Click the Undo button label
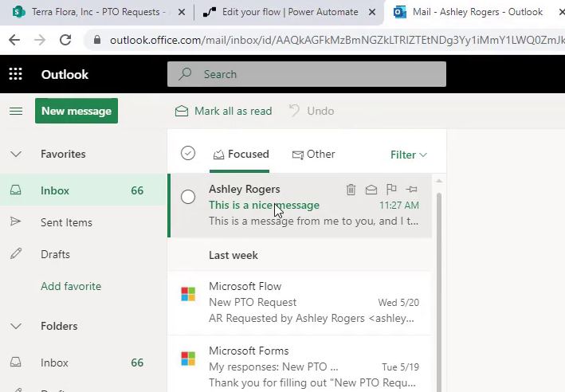 [x=320, y=111]
